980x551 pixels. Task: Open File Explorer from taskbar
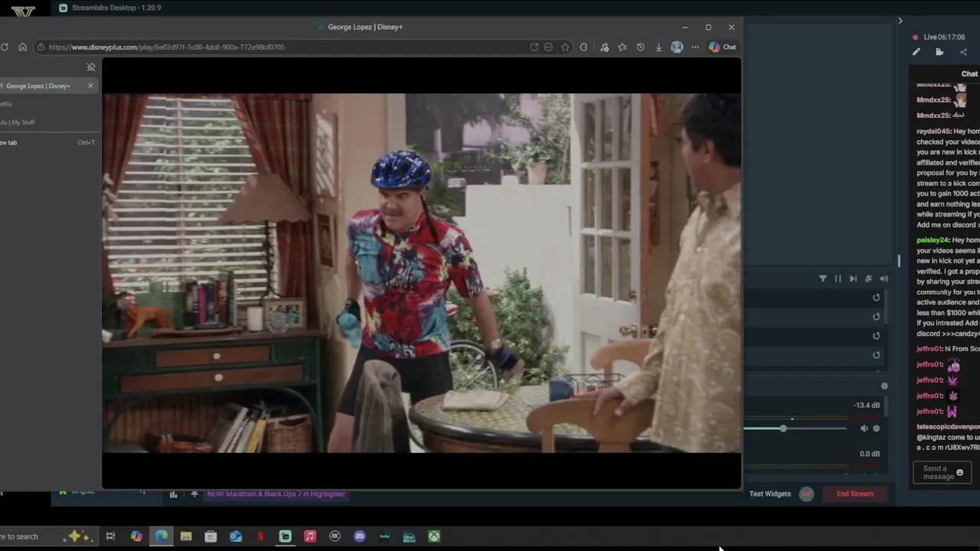[186, 536]
